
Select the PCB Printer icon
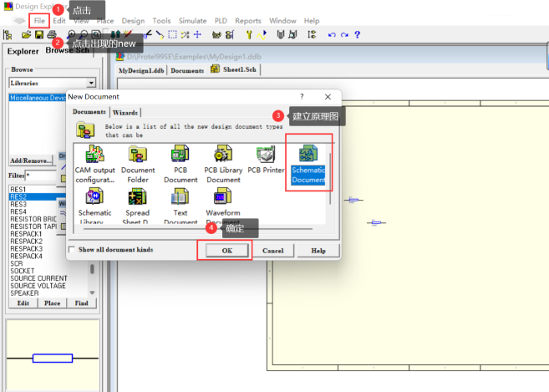point(267,155)
